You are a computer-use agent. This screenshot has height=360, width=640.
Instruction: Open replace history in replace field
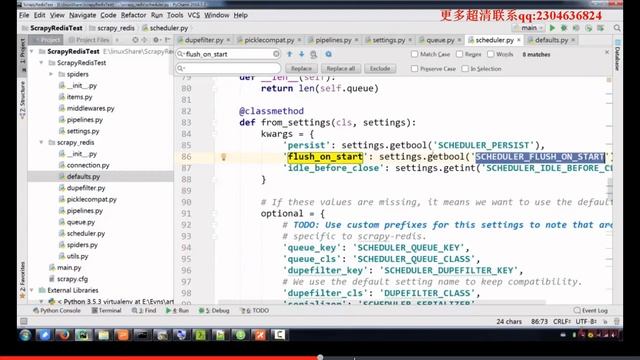180,68
